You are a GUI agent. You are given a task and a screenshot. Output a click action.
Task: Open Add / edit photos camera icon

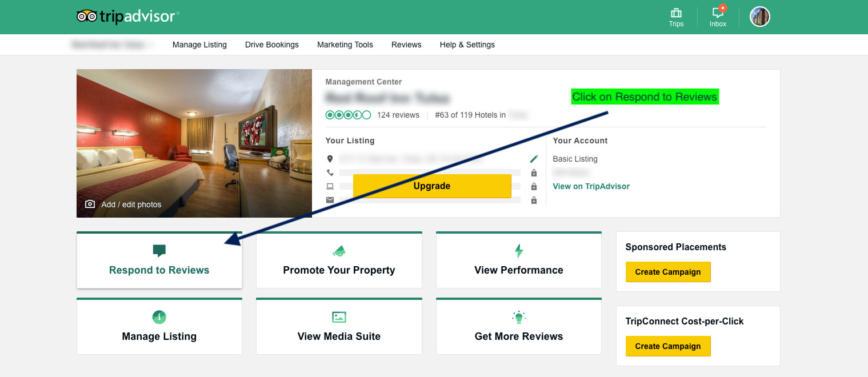pyautogui.click(x=90, y=204)
